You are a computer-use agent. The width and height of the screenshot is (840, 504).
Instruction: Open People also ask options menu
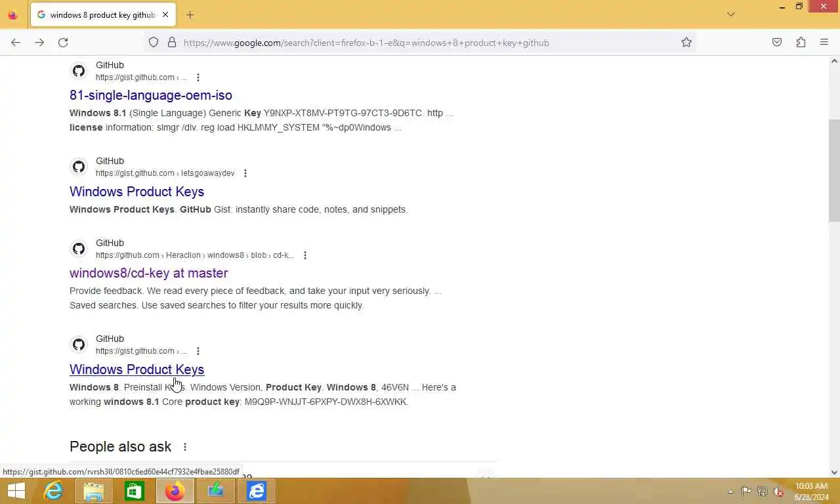(185, 447)
